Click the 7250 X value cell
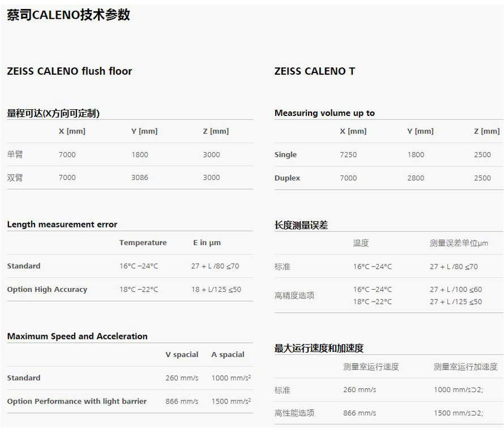 point(348,155)
